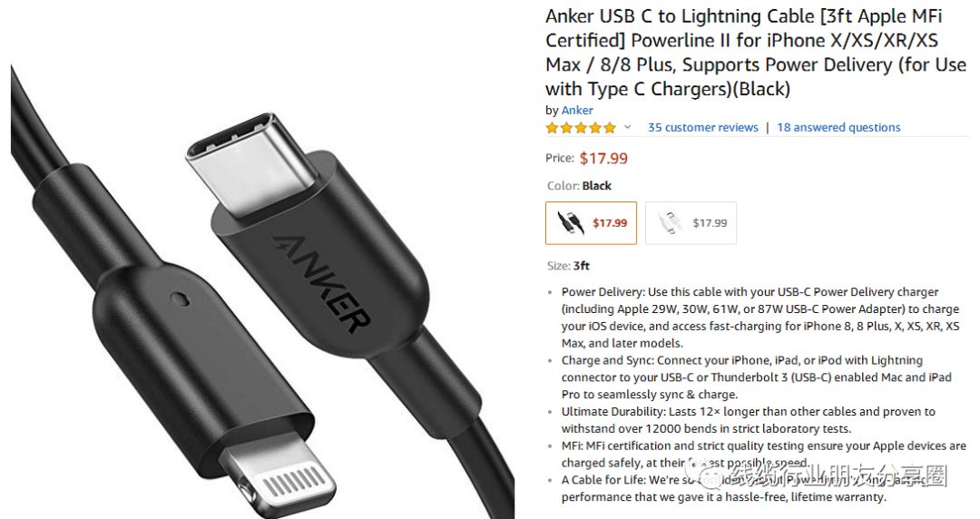
Task: Select the White color swatch option
Action: (x=691, y=222)
